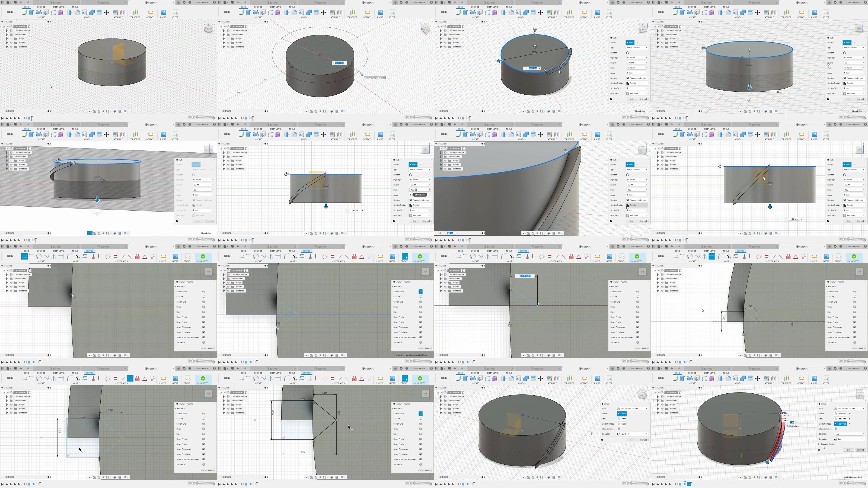This screenshot has width=868, height=488.
Task: Click the highlighted Line tool in sketch toolbar
Action: pyautogui.click(x=24, y=257)
